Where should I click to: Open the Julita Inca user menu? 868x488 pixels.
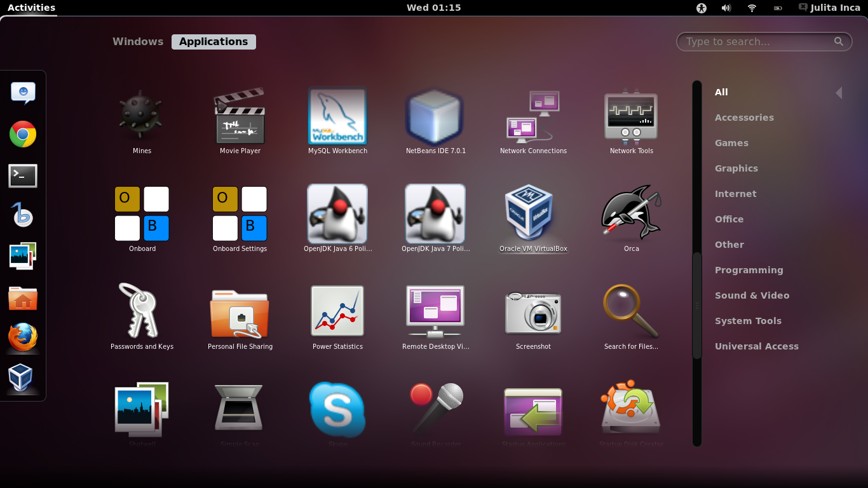pyautogui.click(x=829, y=8)
